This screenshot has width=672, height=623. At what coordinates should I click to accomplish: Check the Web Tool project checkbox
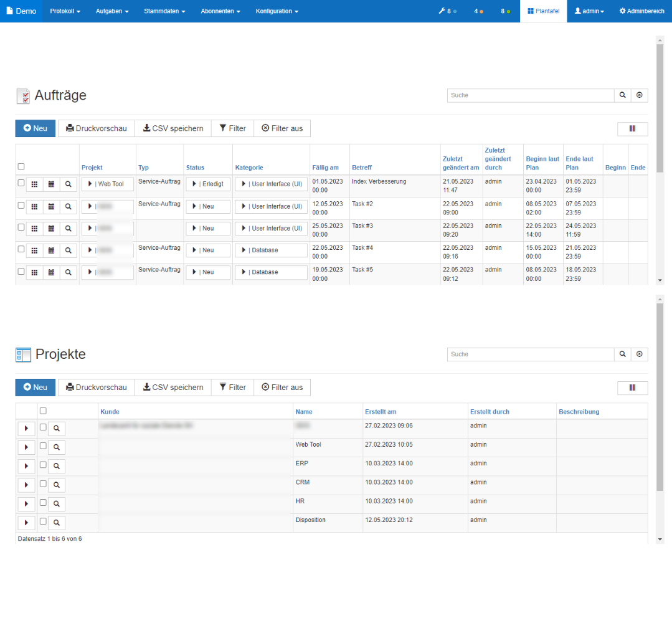pyautogui.click(x=44, y=446)
